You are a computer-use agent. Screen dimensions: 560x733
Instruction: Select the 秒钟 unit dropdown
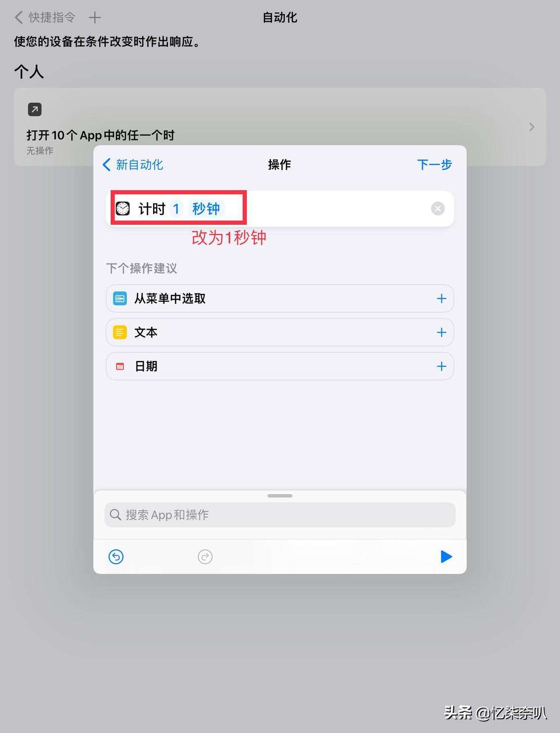[206, 208]
